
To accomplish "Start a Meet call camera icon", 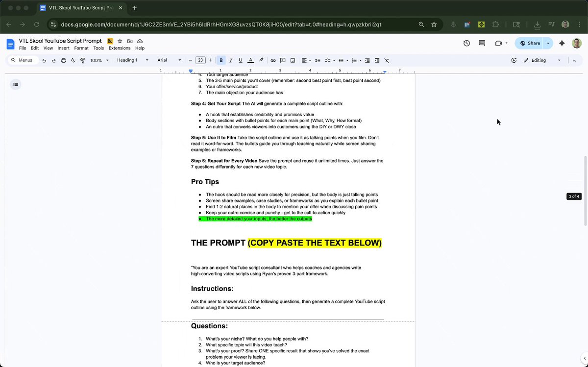I will point(499,43).
